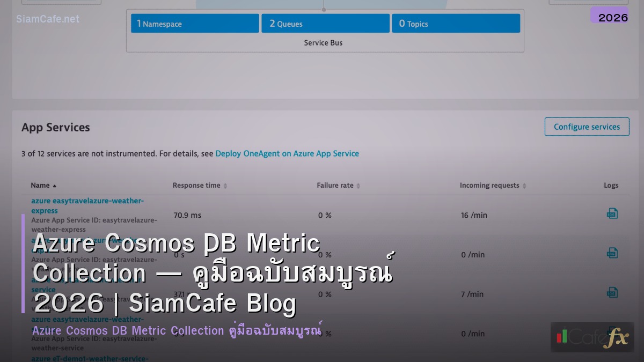644x362 pixels.
Task: Click the Logs column header
Action: click(x=611, y=185)
